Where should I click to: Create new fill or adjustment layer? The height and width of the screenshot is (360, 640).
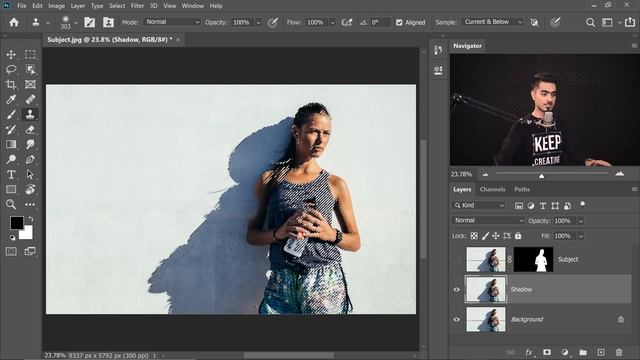(565, 352)
